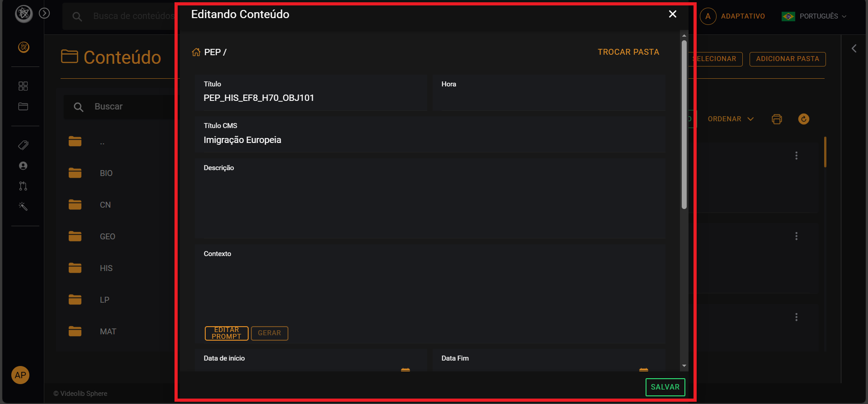Click the search magnifier in top bar
868x404 pixels.
coord(77,16)
